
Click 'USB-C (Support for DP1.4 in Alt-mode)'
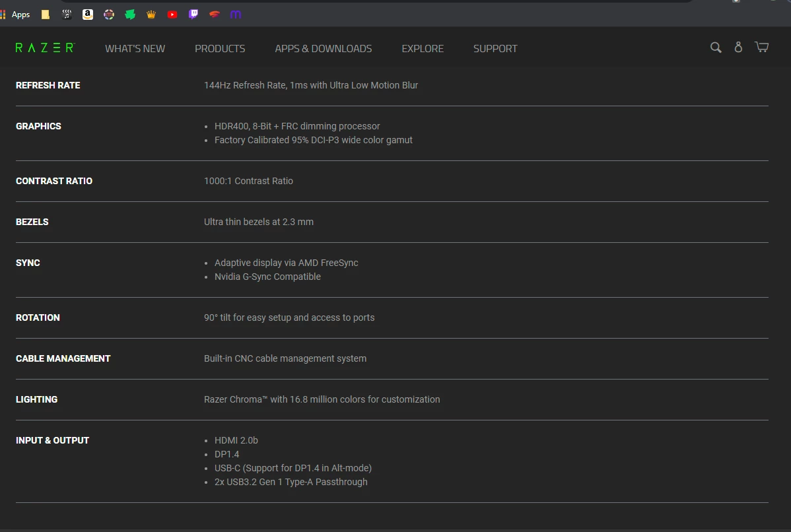click(x=293, y=468)
